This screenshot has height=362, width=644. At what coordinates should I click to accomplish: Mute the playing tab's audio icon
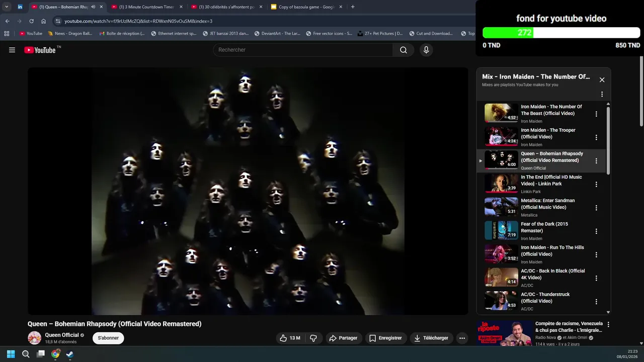pos(93,7)
